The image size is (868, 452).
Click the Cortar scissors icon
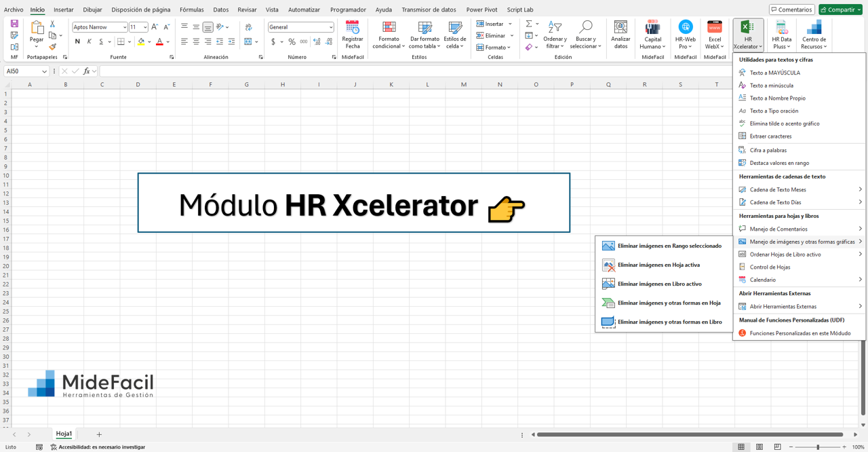click(52, 24)
